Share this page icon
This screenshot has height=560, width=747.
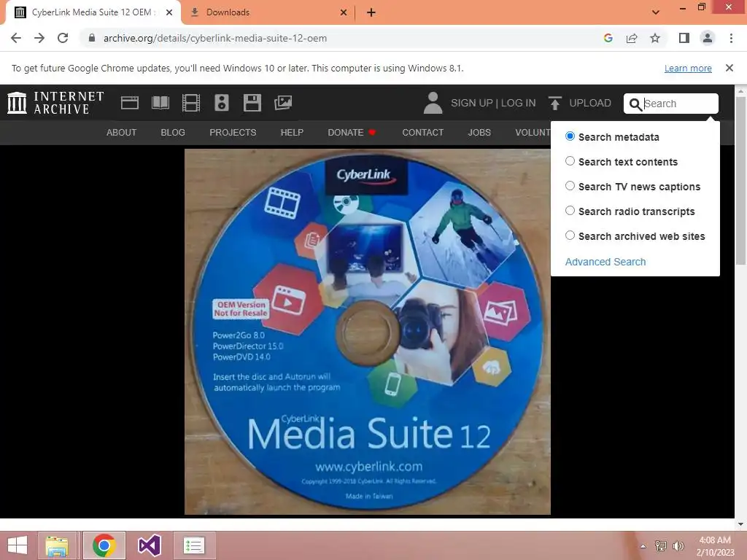pos(632,38)
